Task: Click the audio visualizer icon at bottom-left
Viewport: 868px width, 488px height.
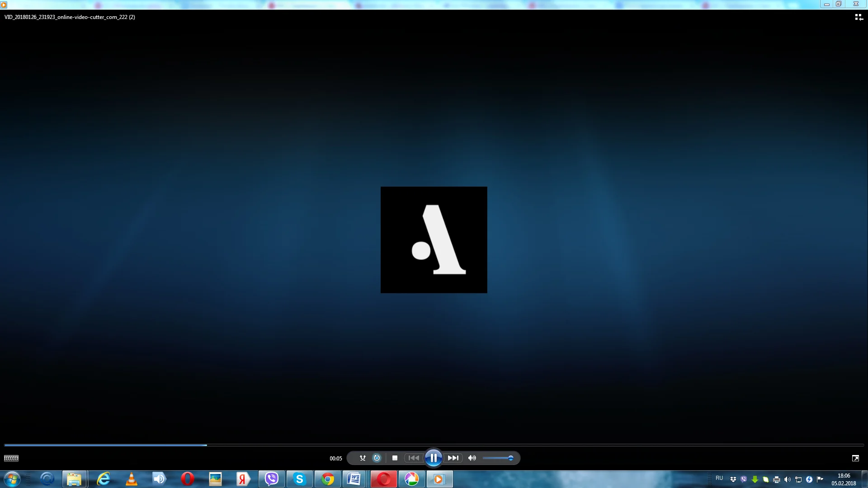Action: 11,458
